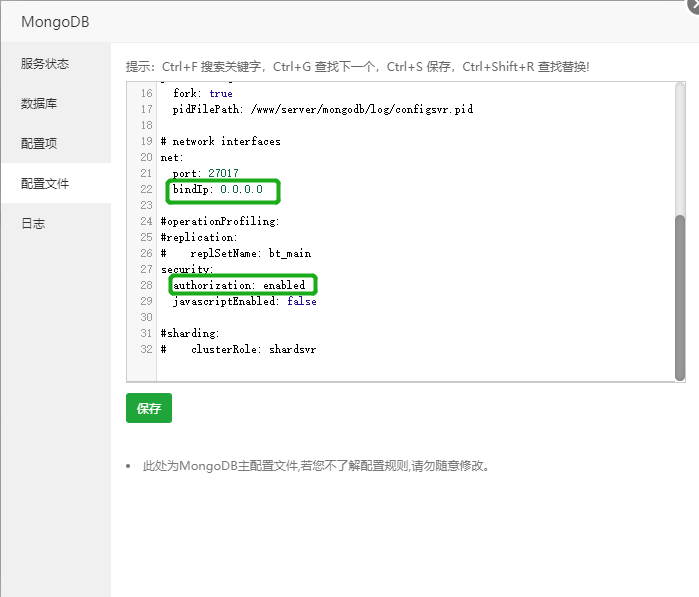
Task: Click empty line 30 in editor
Action: pos(415,317)
